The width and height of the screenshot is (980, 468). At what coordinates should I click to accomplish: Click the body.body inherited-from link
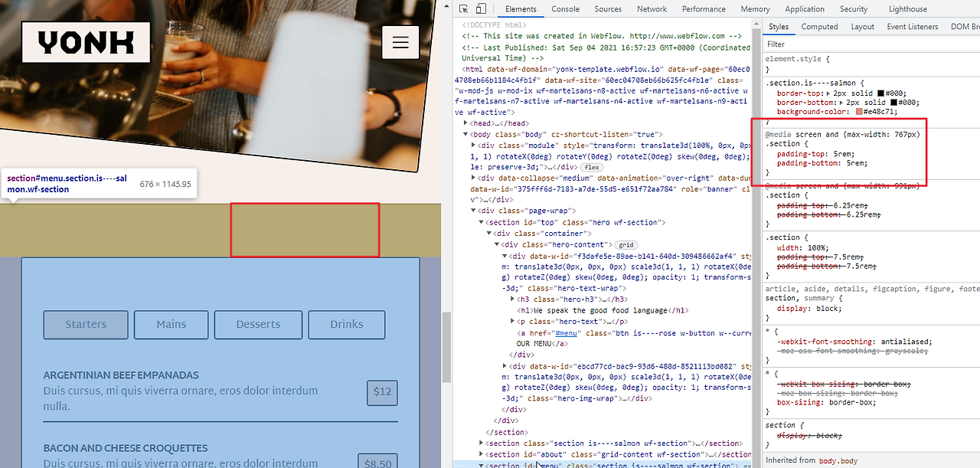click(x=840, y=460)
